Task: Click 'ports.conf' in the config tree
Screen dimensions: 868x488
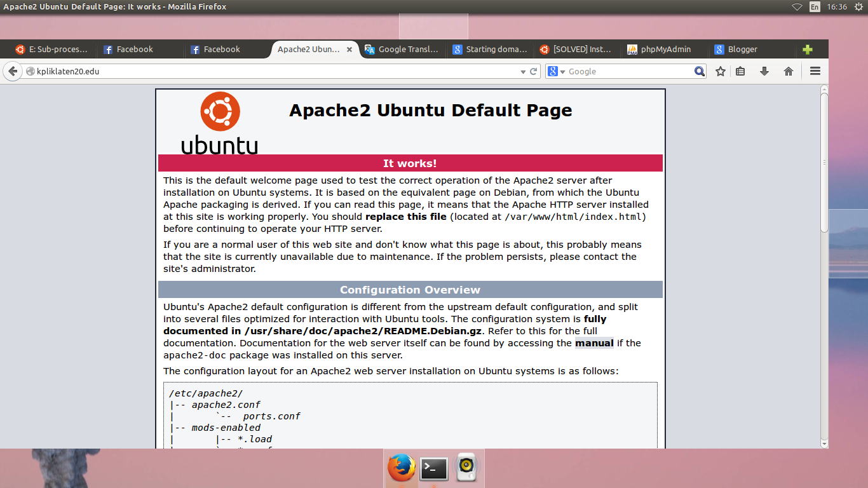Action: 272,416
